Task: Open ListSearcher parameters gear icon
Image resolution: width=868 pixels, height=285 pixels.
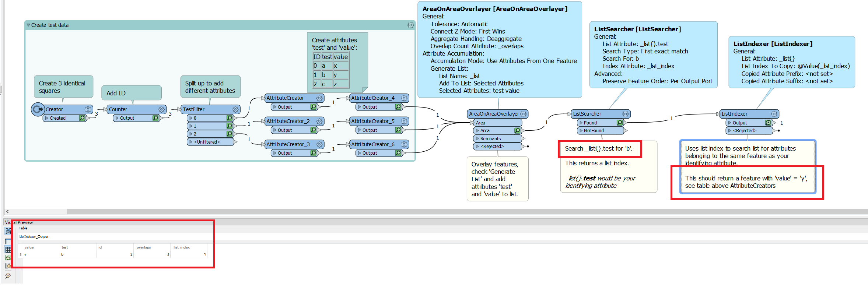Action: (x=625, y=114)
